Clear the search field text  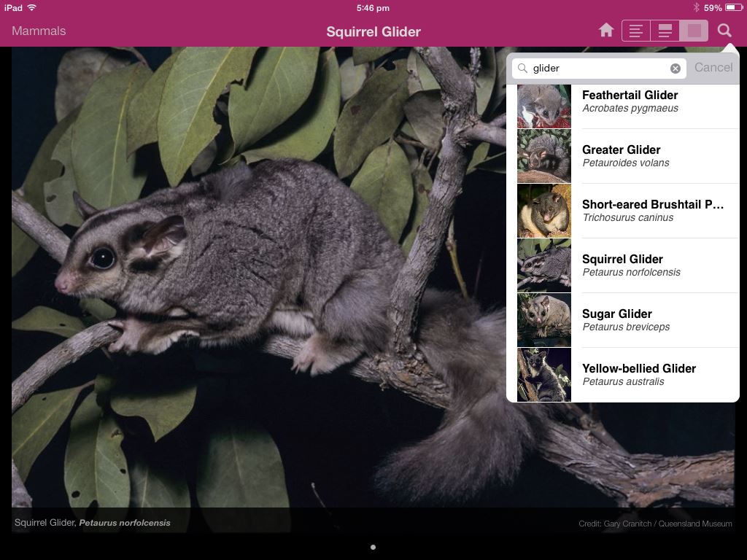tap(676, 69)
